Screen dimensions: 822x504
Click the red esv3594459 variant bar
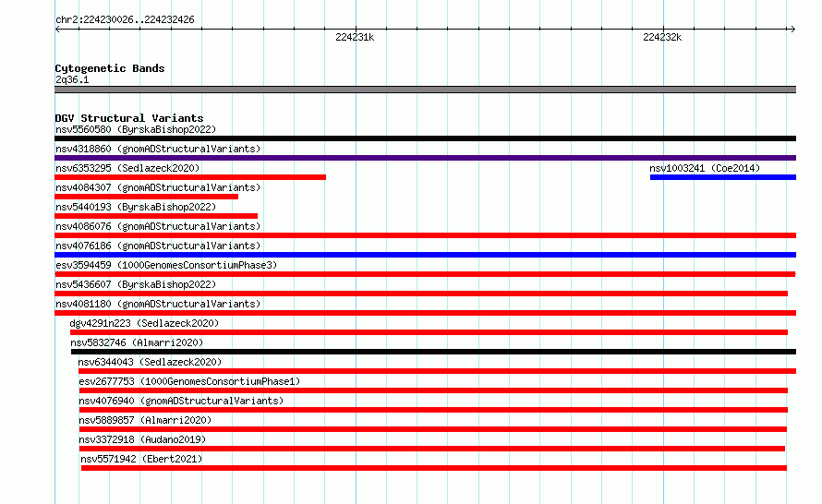pos(425,274)
